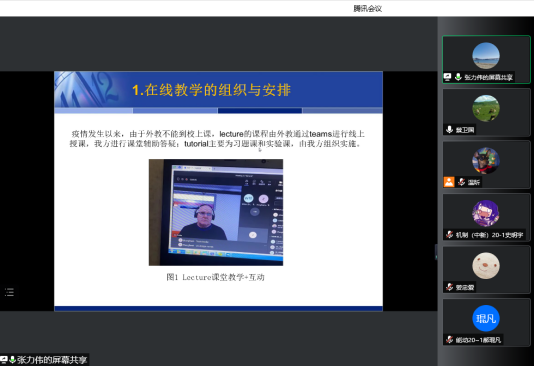Image resolution: width=534 pixels, height=366 pixels.
Task: Click the muted mic on the 20-1 purple avatar tile
Action: (x=450, y=235)
